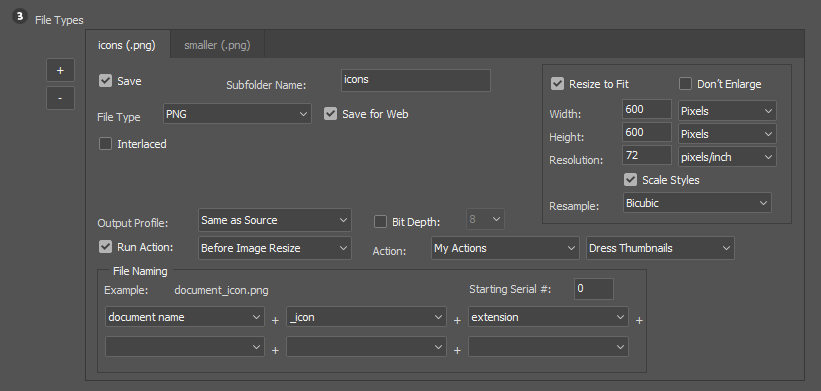
Task: Uncheck Resize to Fit
Action: click(x=558, y=84)
